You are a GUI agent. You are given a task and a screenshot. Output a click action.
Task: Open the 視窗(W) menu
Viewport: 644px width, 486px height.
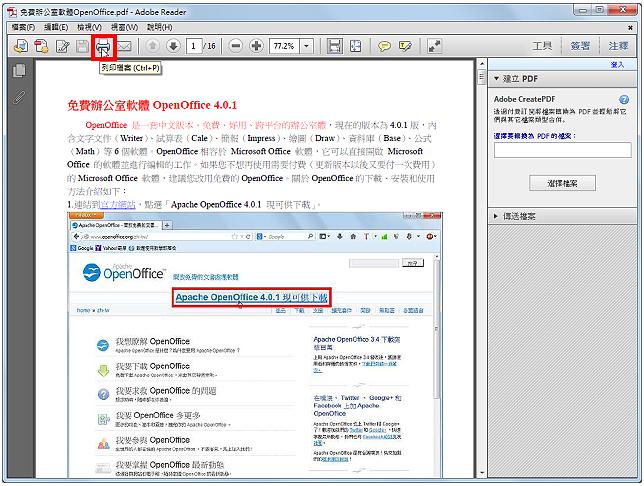(x=124, y=28)
